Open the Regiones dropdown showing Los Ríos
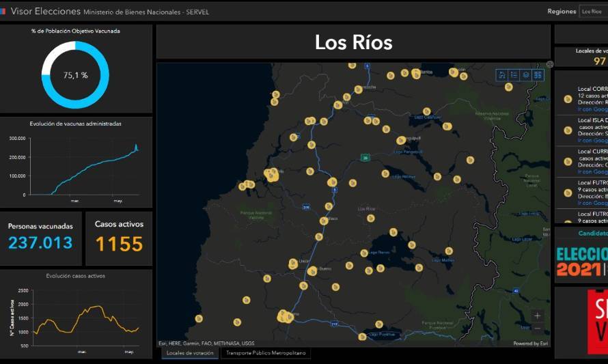The image size is (608, 364). pos(593,12)
